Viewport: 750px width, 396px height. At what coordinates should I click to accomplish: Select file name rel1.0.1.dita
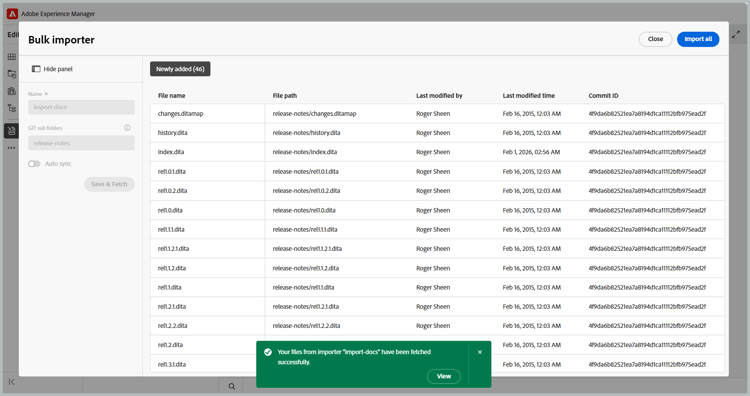click(171, 171)
